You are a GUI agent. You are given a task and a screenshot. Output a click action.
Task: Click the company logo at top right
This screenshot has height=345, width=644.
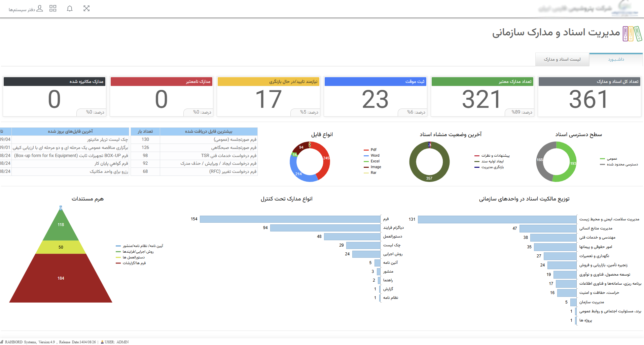[x=588, y=8]
